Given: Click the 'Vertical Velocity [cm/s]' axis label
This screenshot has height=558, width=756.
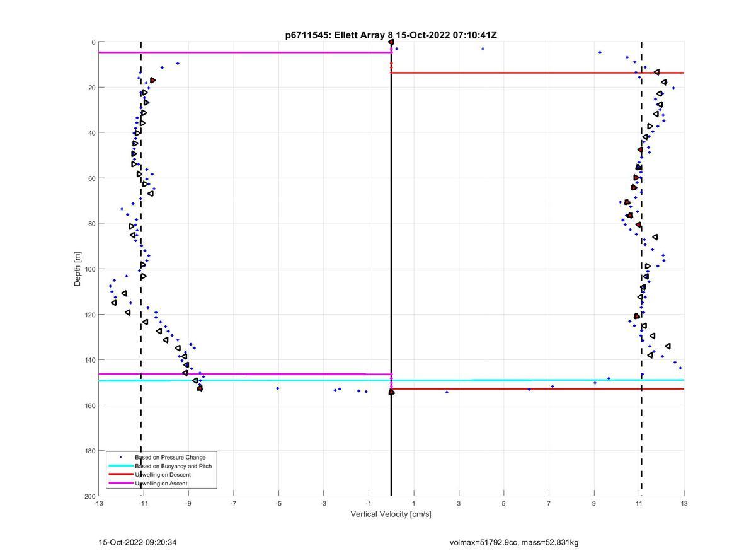Looking at the screenshot, I should coord(391,514).
